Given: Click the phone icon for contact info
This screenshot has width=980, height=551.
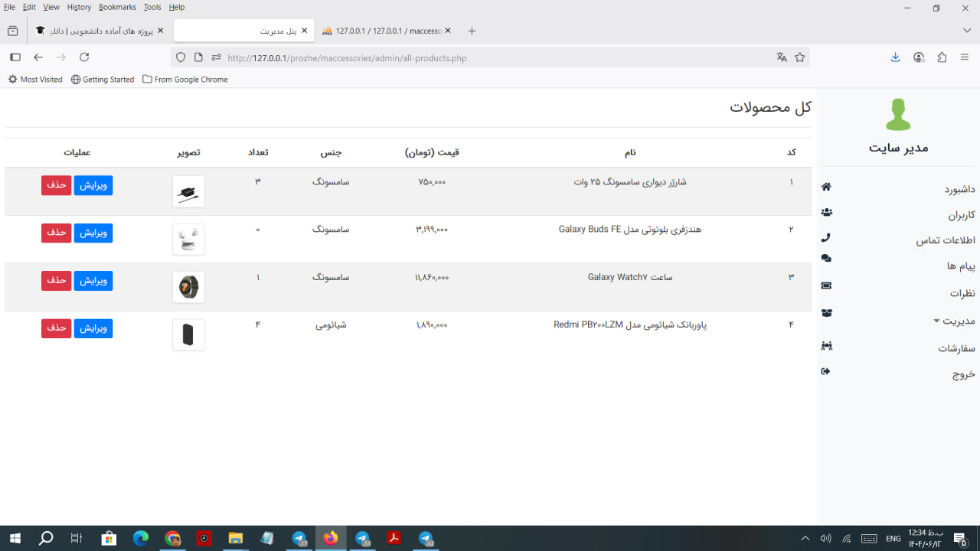Looking at the screenshot, I should (x=826, y=238).
